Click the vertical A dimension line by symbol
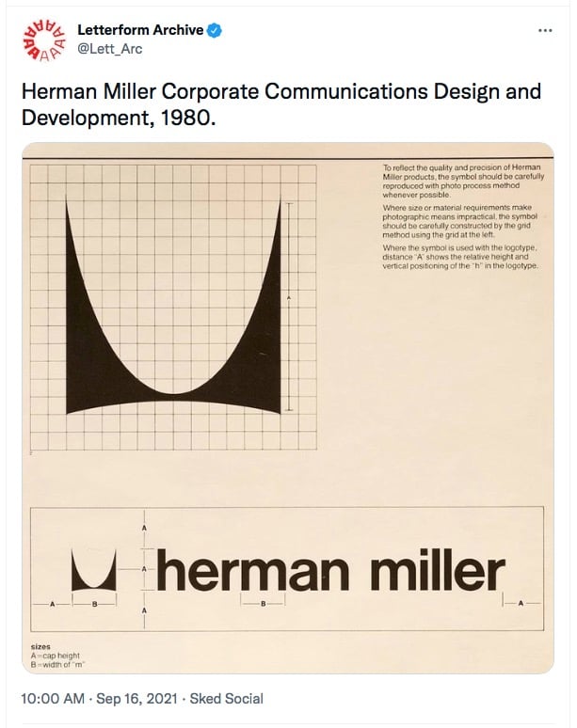Viewport: 577px width, 728px height. (x=288, y=307)
